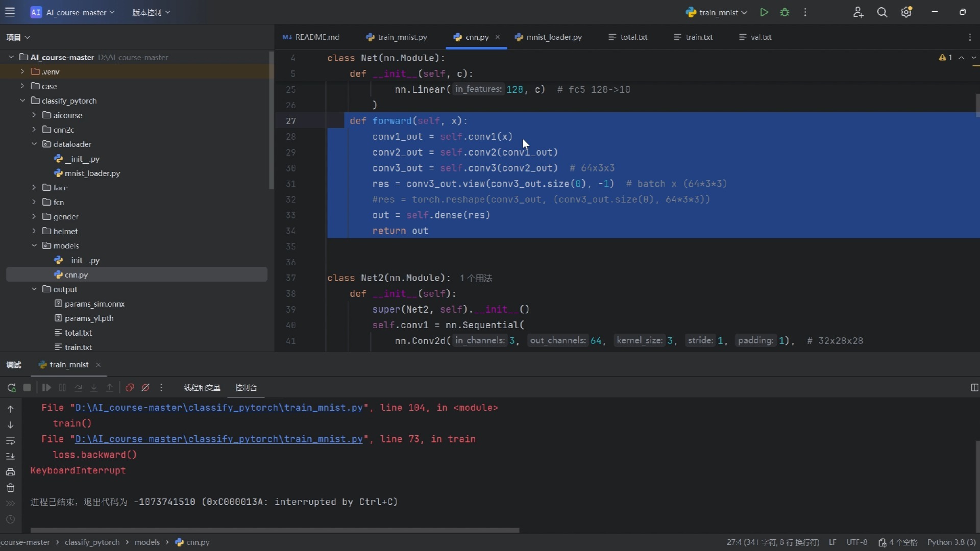Toggle scroll to end of console
Viewport: 980px width, 551px height.
[x=10, y=456]
